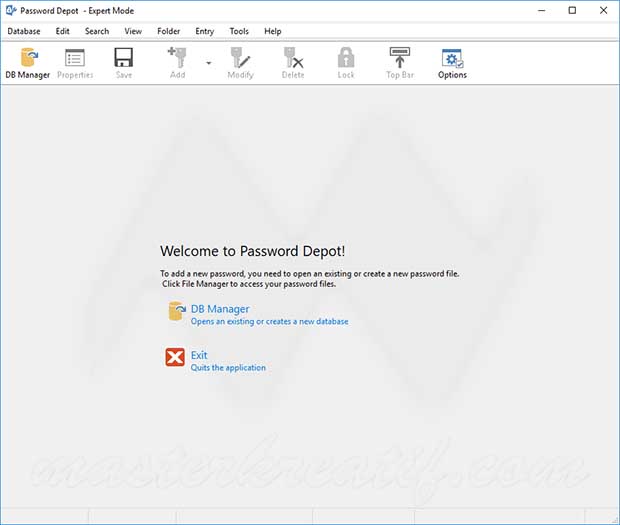Click 'Opens an existing or creates a new database'
Viewport: 620px width, 525px height.
click(x=270, y=321)
